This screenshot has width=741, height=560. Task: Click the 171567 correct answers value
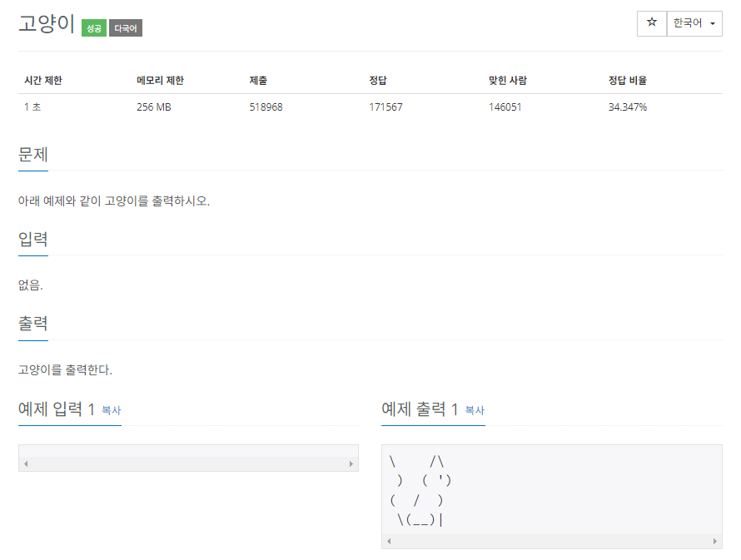click(385, 107)
